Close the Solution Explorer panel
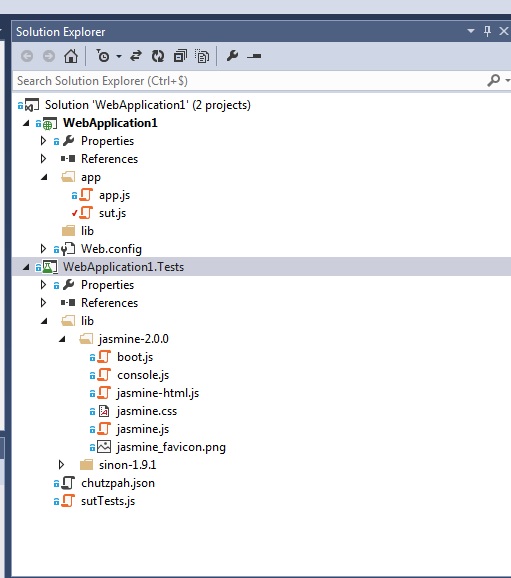The image size is (511, 578). point(504,31)
